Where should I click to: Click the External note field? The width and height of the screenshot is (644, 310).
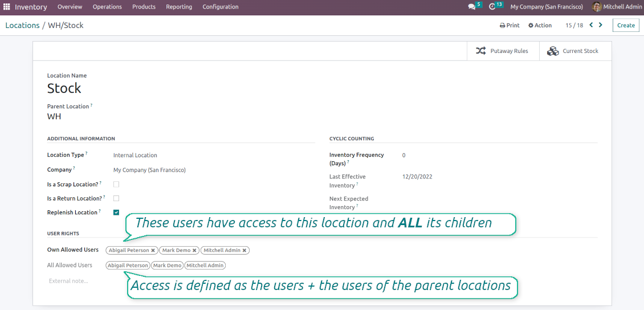coord(68,282)
